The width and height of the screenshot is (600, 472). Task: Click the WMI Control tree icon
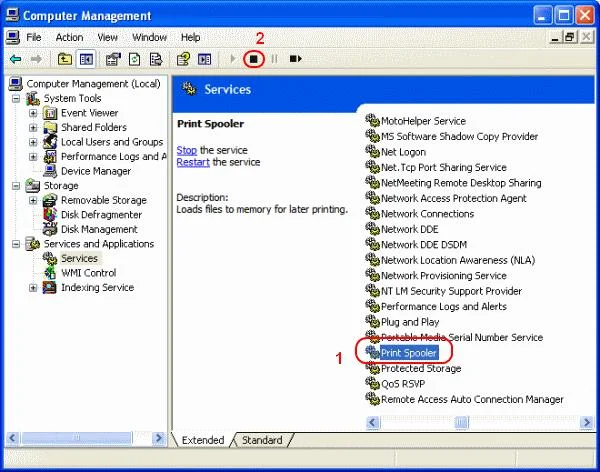tap(51, 273)
